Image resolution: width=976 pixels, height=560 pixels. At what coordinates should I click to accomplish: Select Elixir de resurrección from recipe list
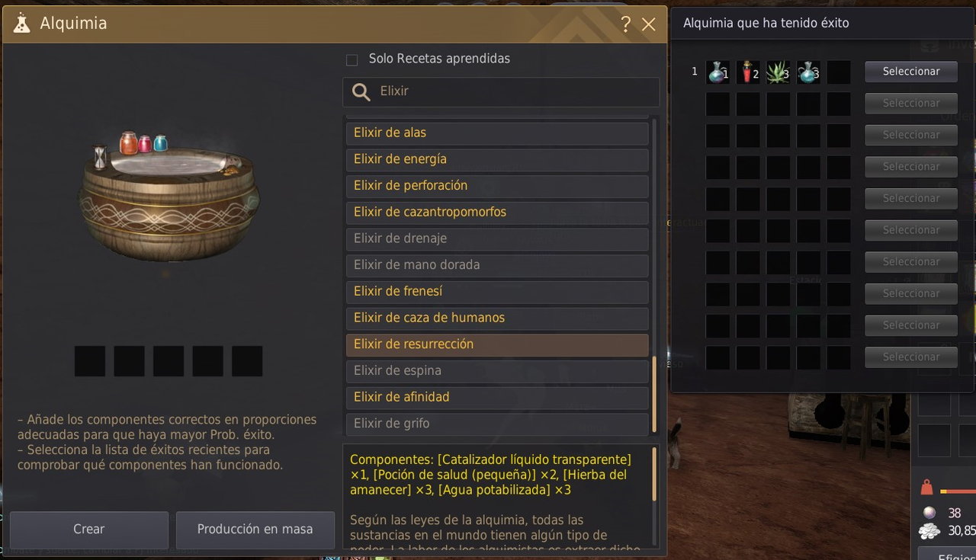tap(497, 344)
